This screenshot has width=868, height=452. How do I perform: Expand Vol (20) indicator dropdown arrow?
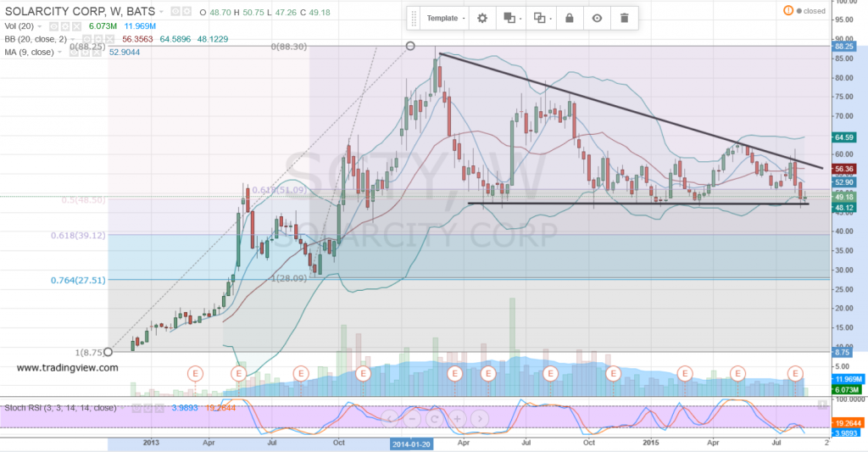[40, 26]
